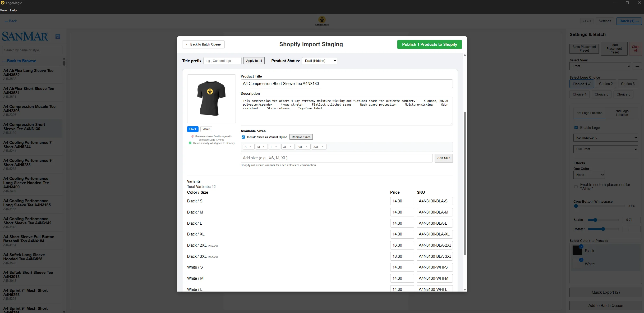Open the Product Status dropdown
Viewport: 644px width, 313px height.
coord(319,61)
